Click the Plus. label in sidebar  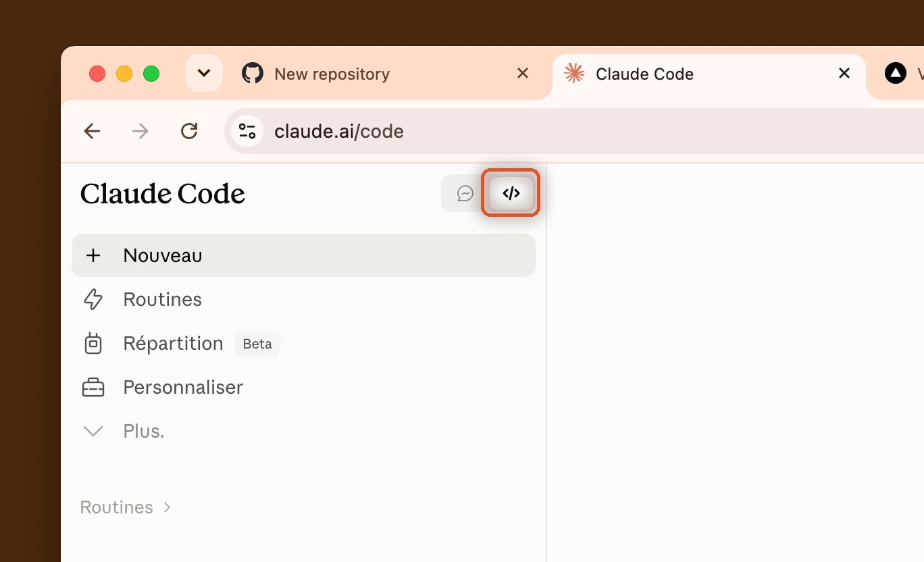point(144,431)
